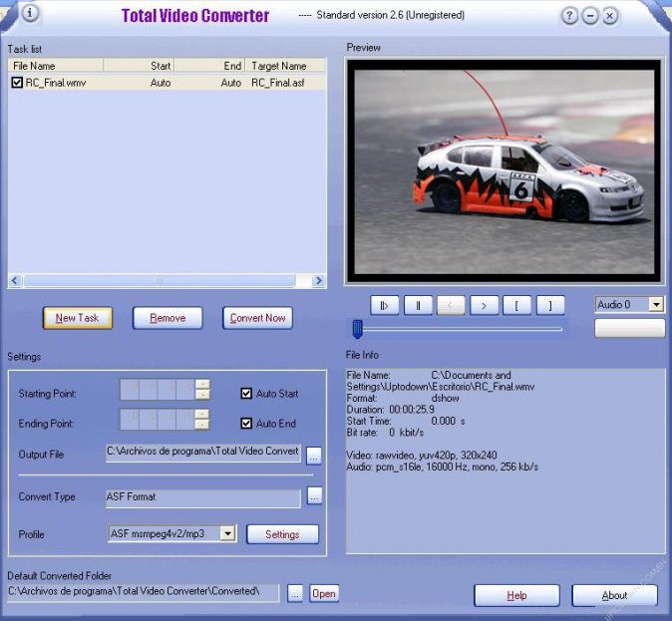Click the About button
Screen dimensions: 672x621
[x=614, y=595]
